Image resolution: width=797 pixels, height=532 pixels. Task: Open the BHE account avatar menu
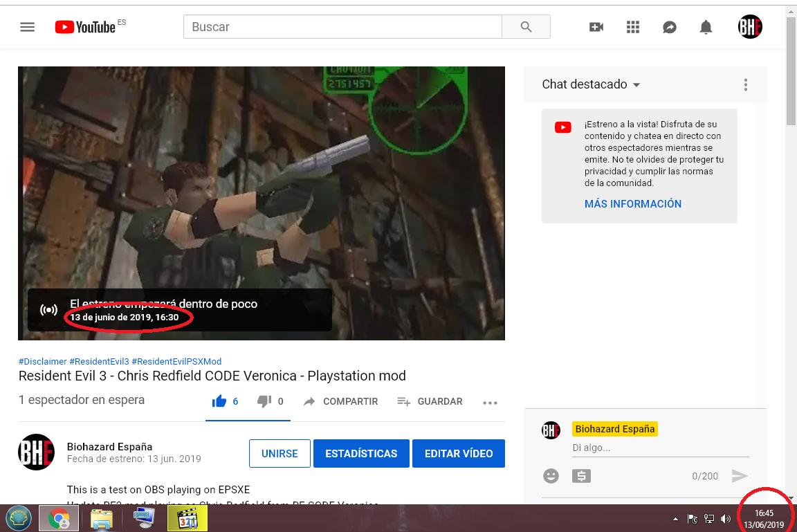point(750,26)
